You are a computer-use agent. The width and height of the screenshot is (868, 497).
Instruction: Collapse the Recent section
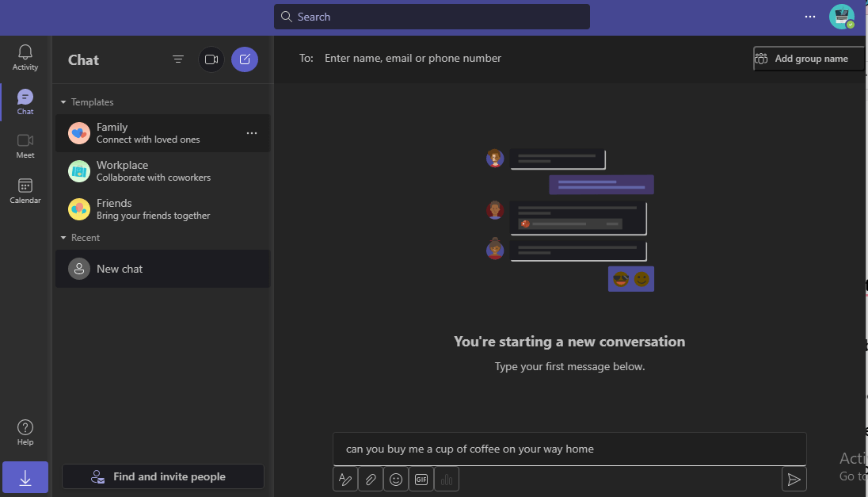63,237
